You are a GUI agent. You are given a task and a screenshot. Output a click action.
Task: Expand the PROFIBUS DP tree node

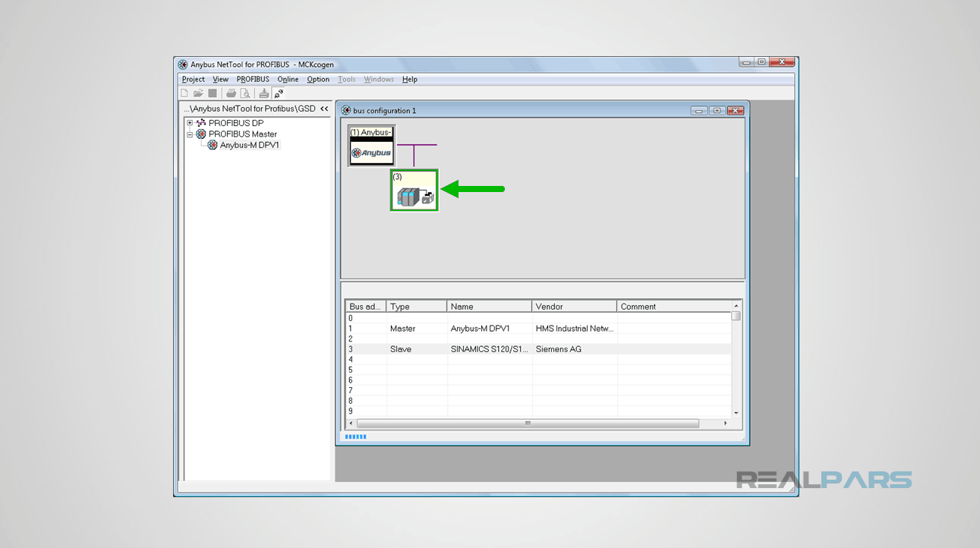pyautogui.click(x=190, y=122)
